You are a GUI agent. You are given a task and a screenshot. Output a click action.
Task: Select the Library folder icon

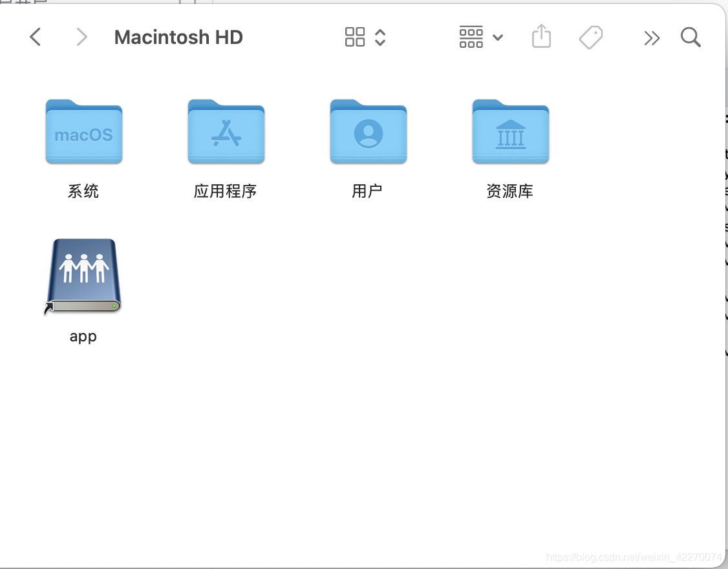(511, 131)
